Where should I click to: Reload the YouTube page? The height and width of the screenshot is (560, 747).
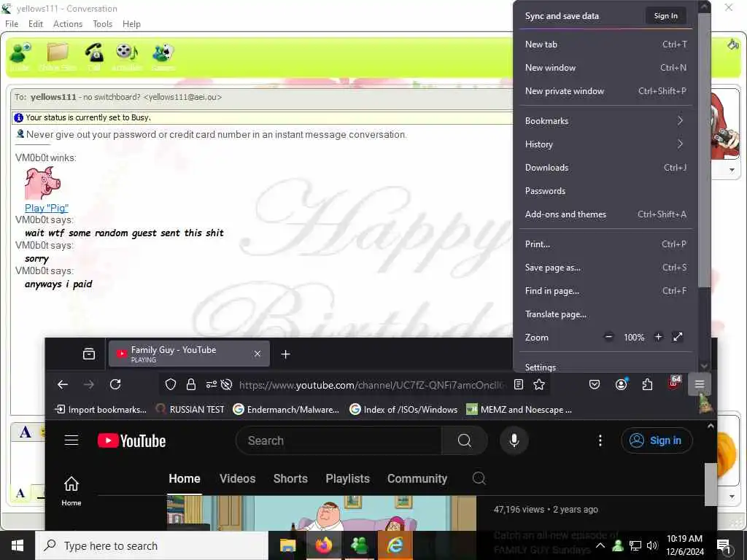click(115, 384)
